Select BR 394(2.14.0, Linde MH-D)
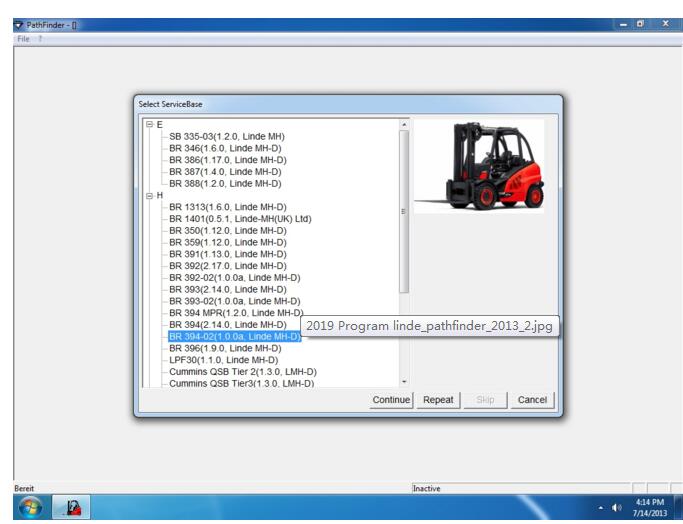The image size is (683, 524). pyautogui.click(x=228, y=325)
